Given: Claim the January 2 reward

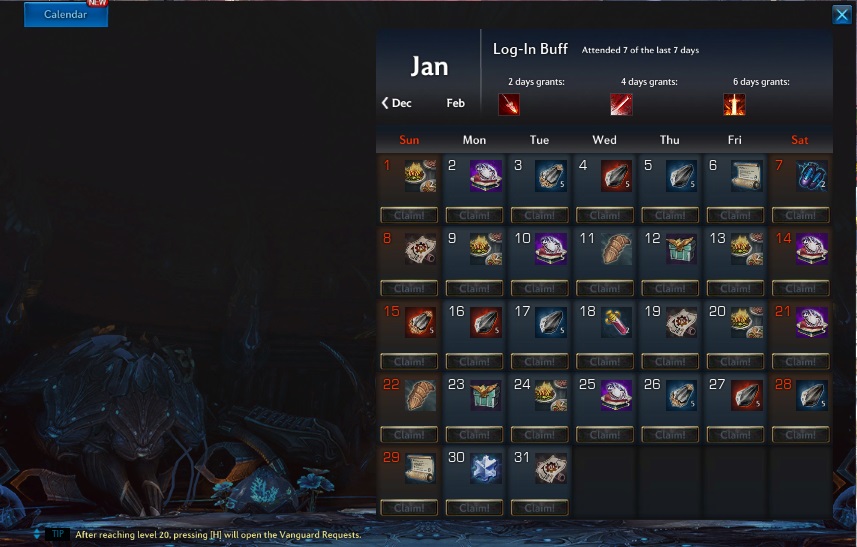Looking at the screenshot, I should click(474, 215).
